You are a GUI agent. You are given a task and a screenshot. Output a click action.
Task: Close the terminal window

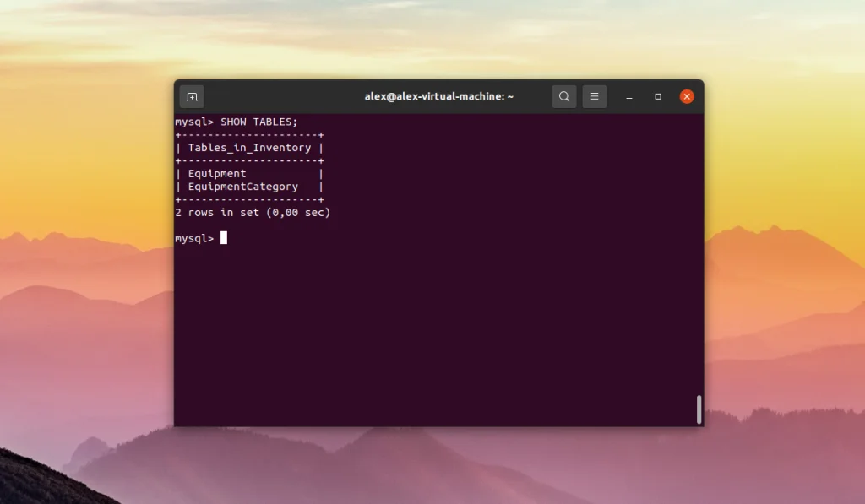(x=687, y=96)
